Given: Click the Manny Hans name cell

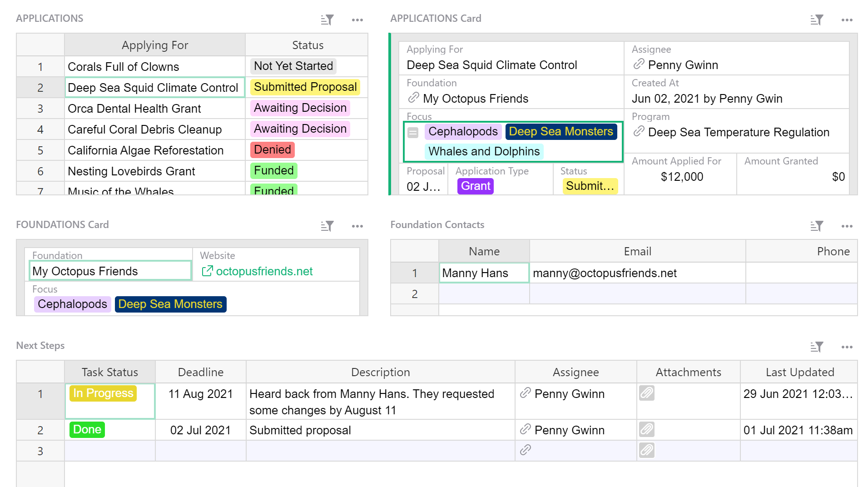Looking at the screenshot, I should 483,273.
